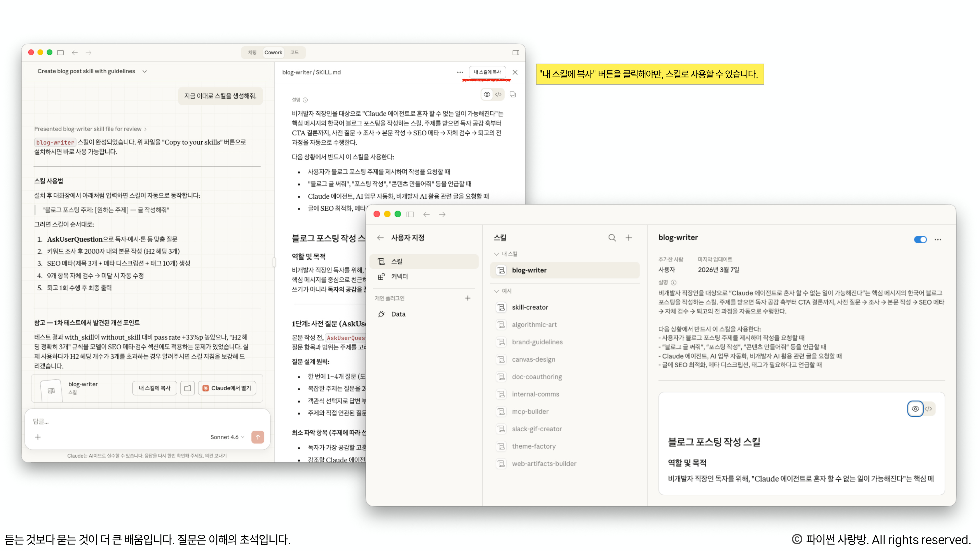Viewport: 980px width, 551px height.
Task: Click the plus icon to add skill
Action: pyautogui.click(x=629, y=238)
